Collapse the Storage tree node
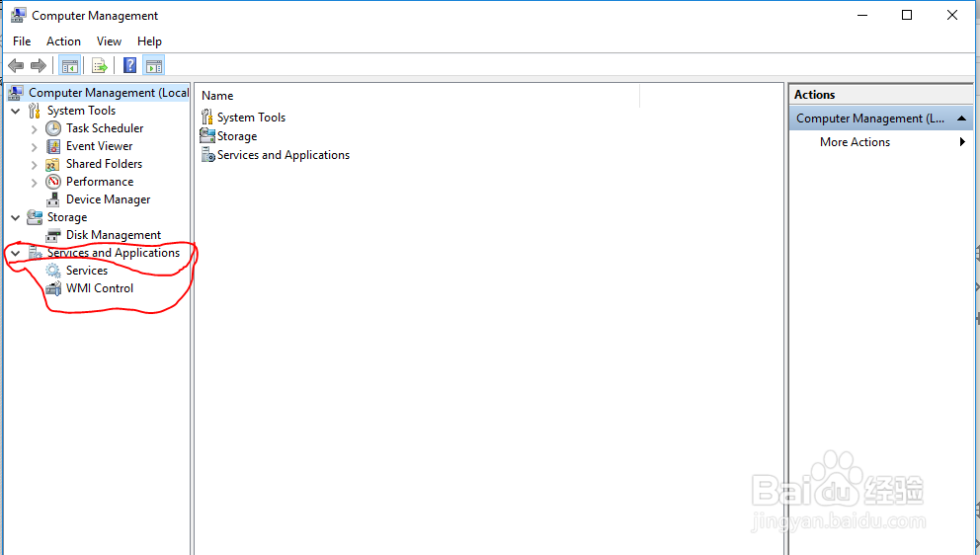The width and height of the screenshot is (980, 555). (x=16, y=218)
